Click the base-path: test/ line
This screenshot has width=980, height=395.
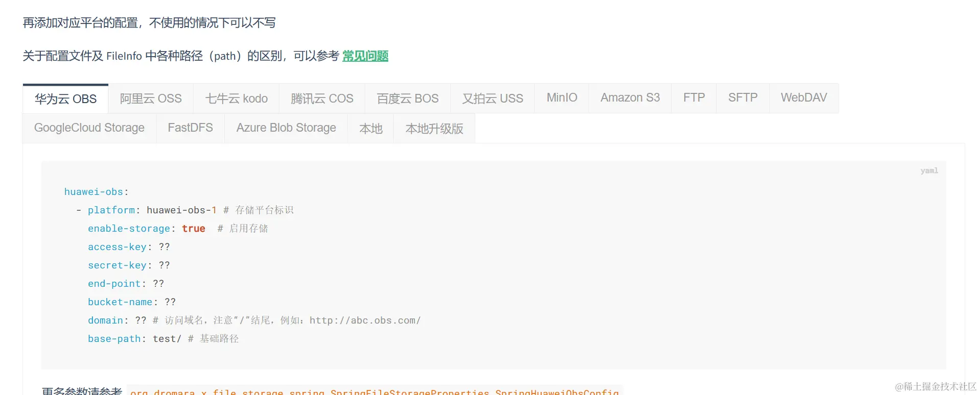tap(164, 339)
